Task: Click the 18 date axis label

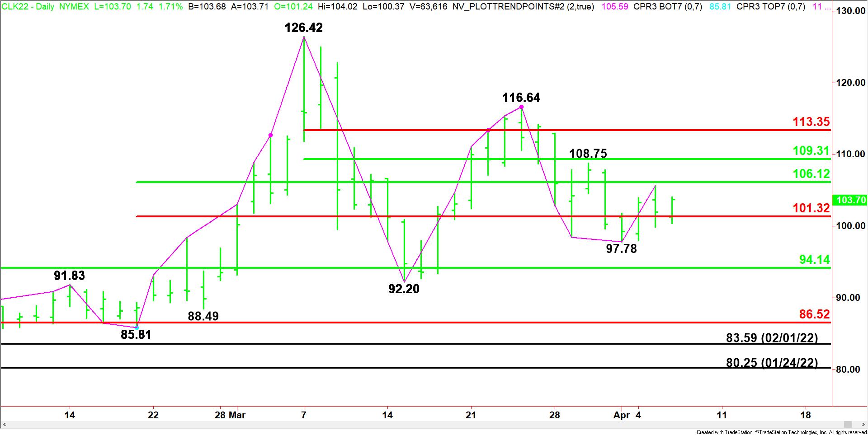Action: [806, 415]
